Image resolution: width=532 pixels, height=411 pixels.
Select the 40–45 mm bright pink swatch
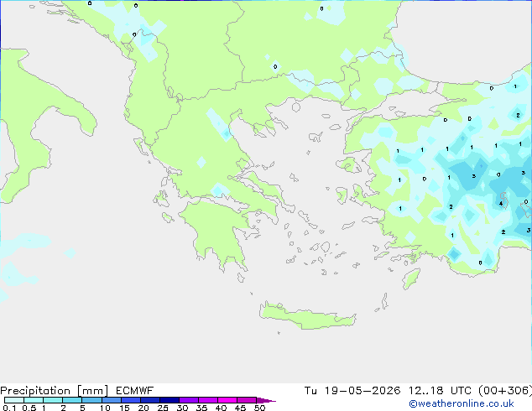pyautogui.click(x=227, y=400)
